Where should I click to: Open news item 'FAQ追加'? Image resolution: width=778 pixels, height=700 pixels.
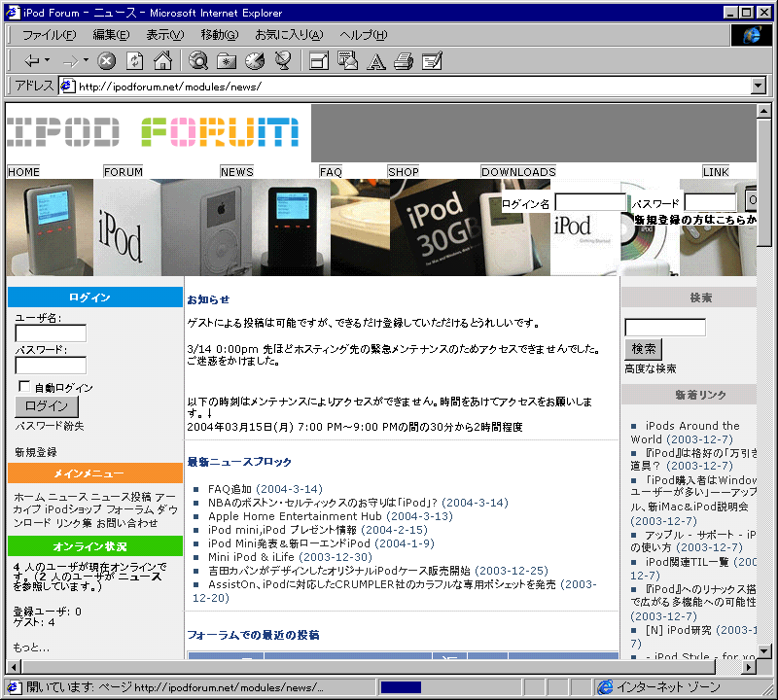[230, 489]
